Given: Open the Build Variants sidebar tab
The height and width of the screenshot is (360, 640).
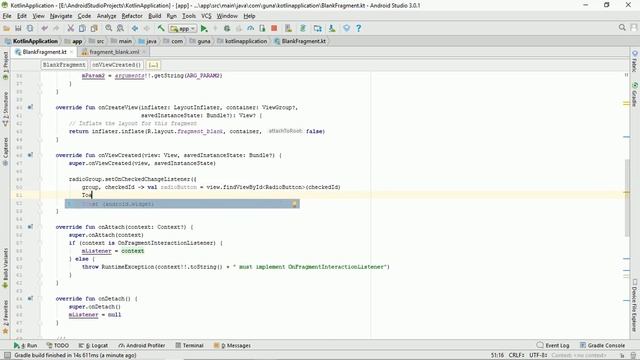Looking at the screenshot, I should (x=5, y=268).
